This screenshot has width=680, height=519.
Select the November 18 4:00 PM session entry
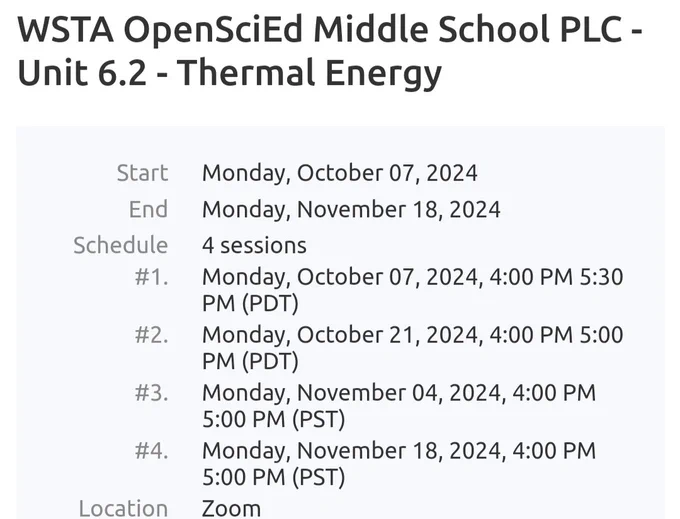[399, 464]
